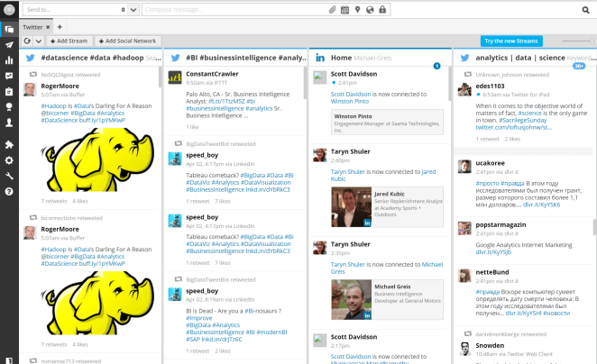Viewport: 597px width, 364px height.
Task: Open the Tools wrench icon in sidebar
Action: click(9, 176)
